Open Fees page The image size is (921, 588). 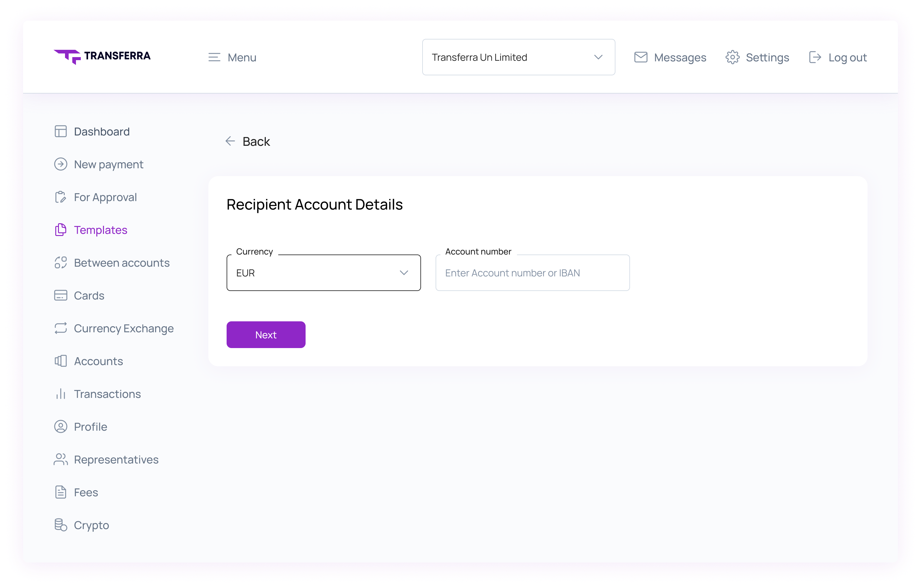76,492
